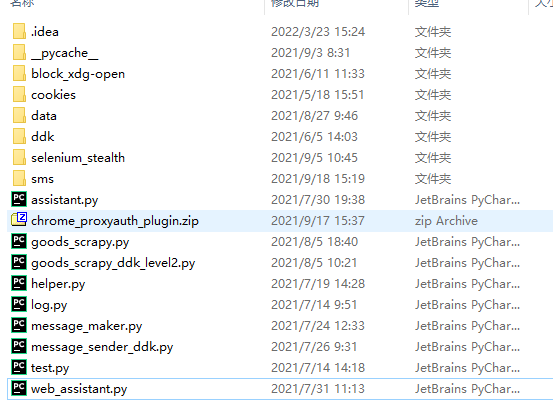553x419 pixels.
Task: Select the selenium_stealth folder icon
Action: point(19,157)
